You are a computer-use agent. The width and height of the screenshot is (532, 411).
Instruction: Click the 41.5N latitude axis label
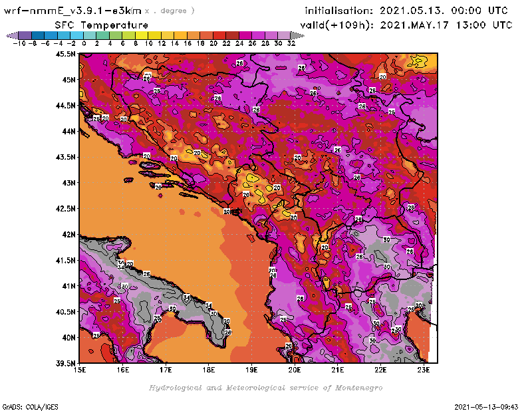point(65,260)
